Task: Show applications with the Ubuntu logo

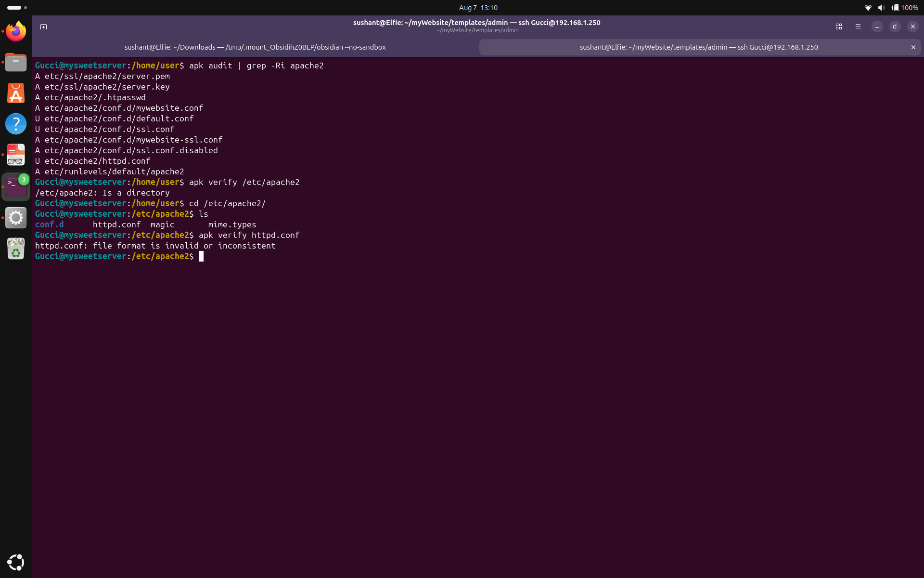Action: pos(16,562)
